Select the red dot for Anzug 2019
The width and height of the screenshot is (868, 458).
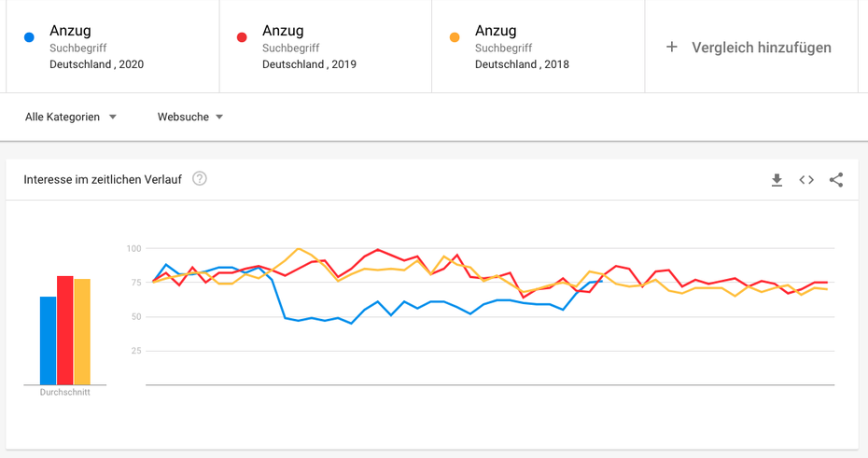click(x=242, y=37)
